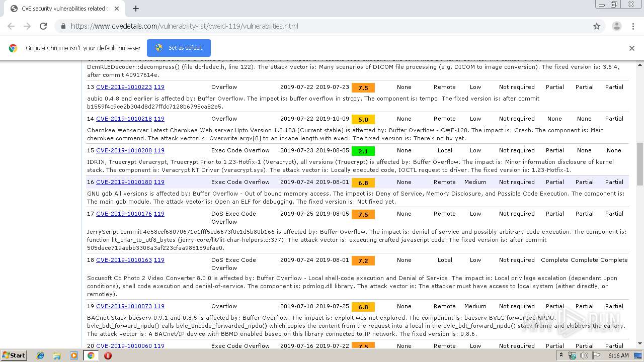Open the volume control in tray

point(584,355)
